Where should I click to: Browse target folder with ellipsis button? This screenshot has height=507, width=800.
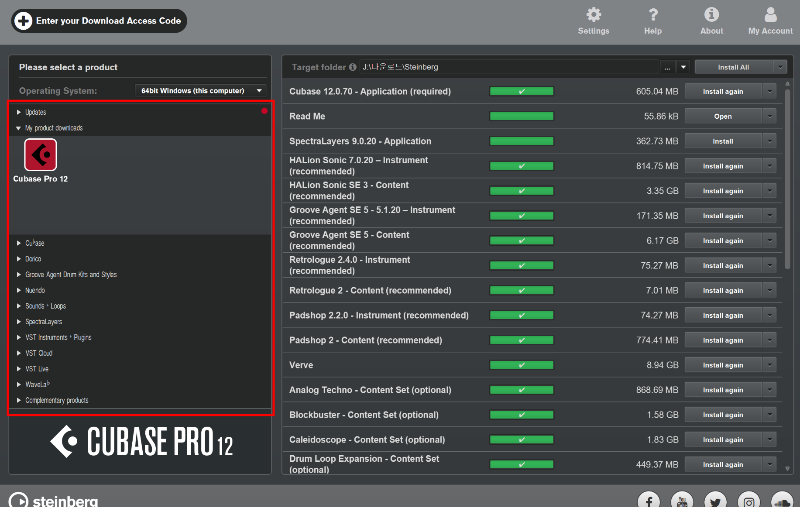click(x=667, y=67)
